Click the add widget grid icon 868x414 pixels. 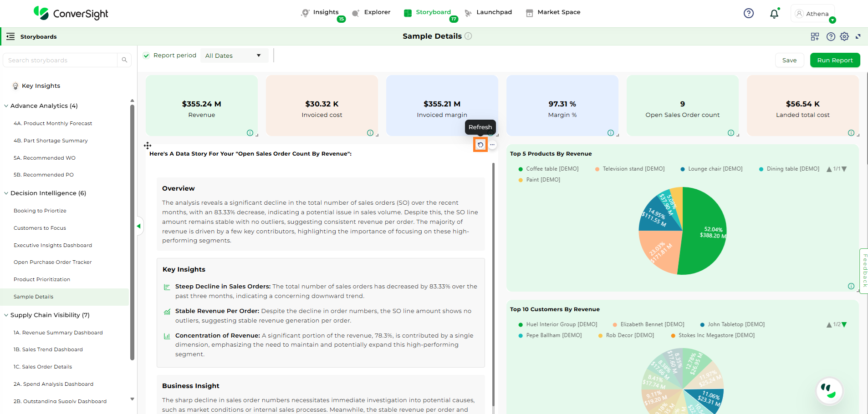tap(815, 36)
